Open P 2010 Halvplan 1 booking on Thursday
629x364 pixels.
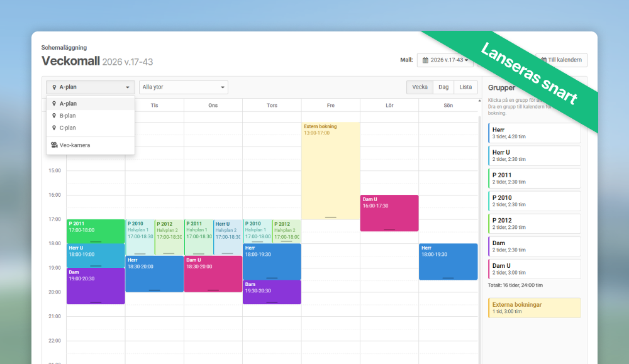click(x=257, y=231)
